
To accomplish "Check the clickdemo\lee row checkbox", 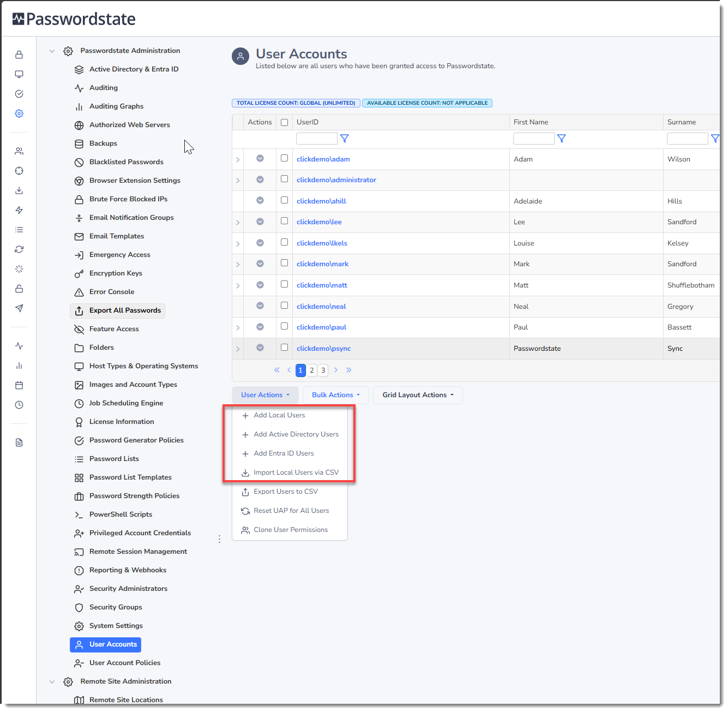I will tap(284, 221).
